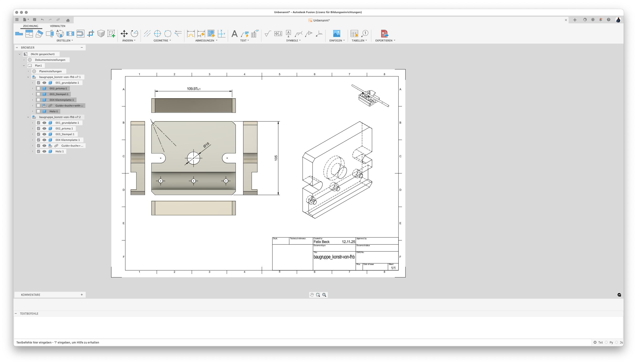Select the Move tool in ÄNDERN
The height and width of the screenshot is (364, 637).
[x=124, y=34]
